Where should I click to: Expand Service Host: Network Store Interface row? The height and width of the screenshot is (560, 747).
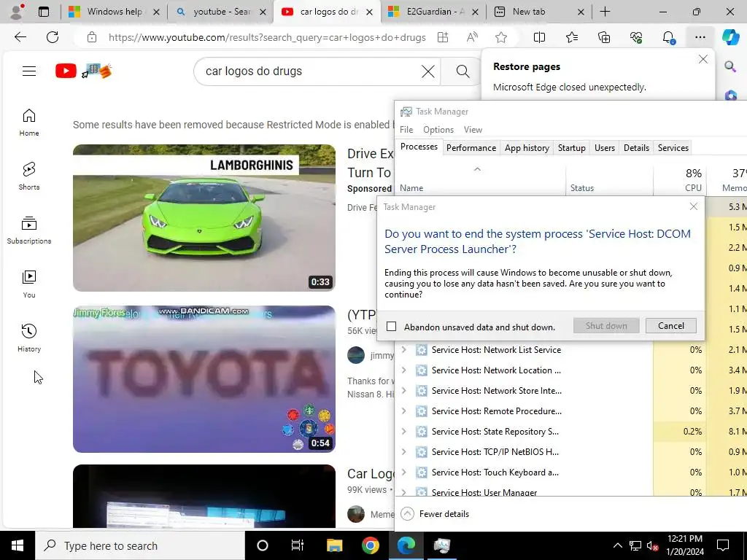click(404, 391)
